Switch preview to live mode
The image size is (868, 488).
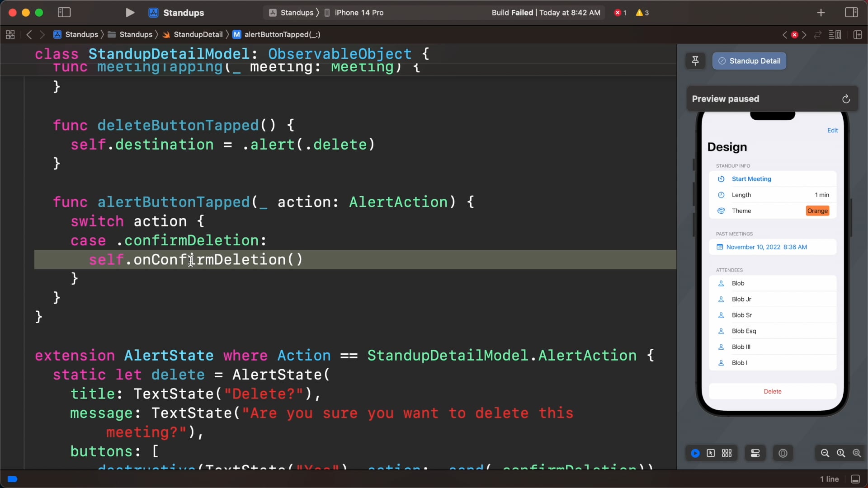[x=695, y=453]
